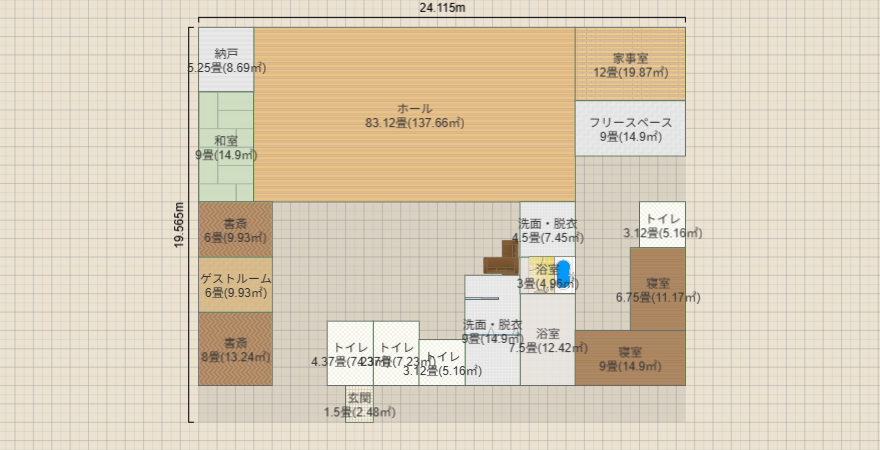Select the 和室 9畳 tatami room
The height and width of the screenshot is (450, 880).
pyautogui.click(x=226, y=146)
